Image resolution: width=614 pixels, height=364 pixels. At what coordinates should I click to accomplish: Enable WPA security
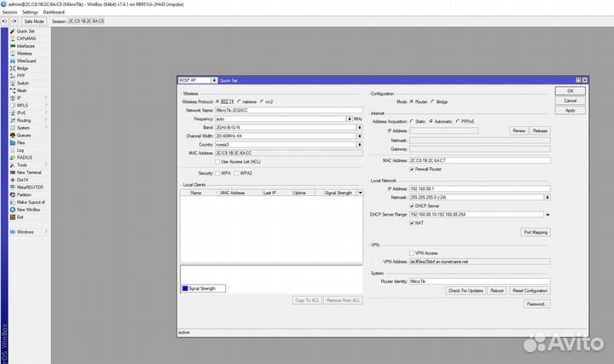[217, 173]
